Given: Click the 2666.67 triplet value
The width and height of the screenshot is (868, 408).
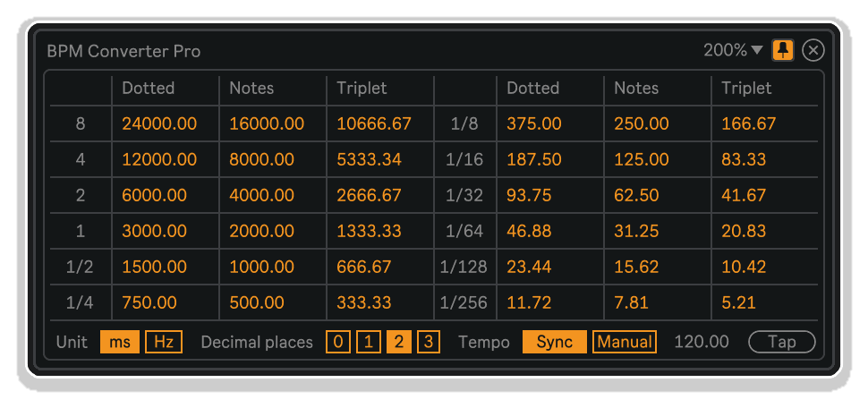Looking at the screenshot, I should (370, 195).
